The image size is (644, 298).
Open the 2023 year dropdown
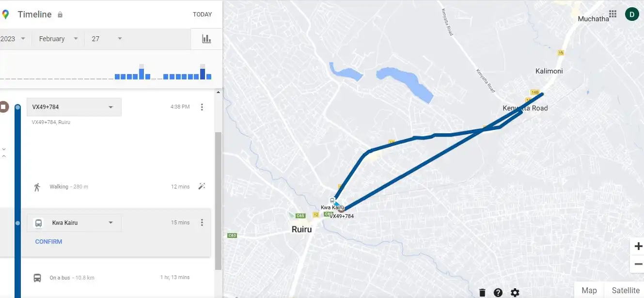click(x=15, y=38)
